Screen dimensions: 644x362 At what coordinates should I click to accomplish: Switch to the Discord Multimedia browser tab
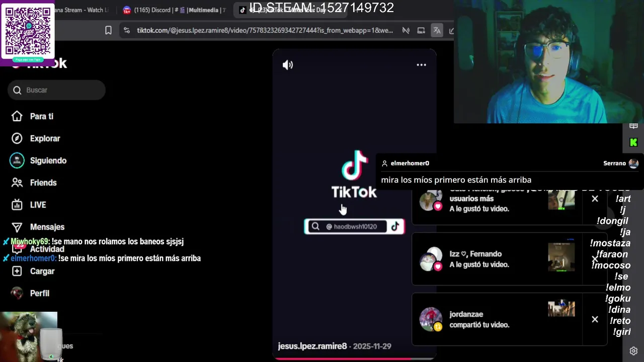point(175,10)
